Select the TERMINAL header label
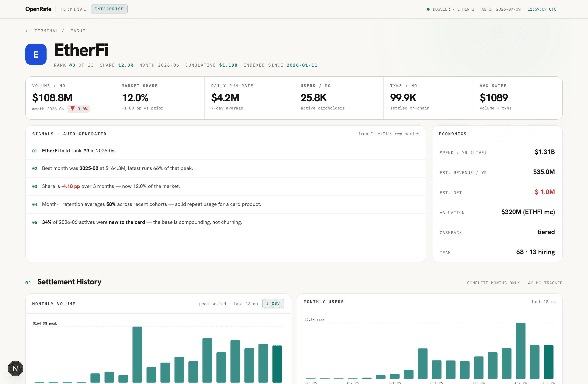588x384 pixels. click(x=73, y=9)
